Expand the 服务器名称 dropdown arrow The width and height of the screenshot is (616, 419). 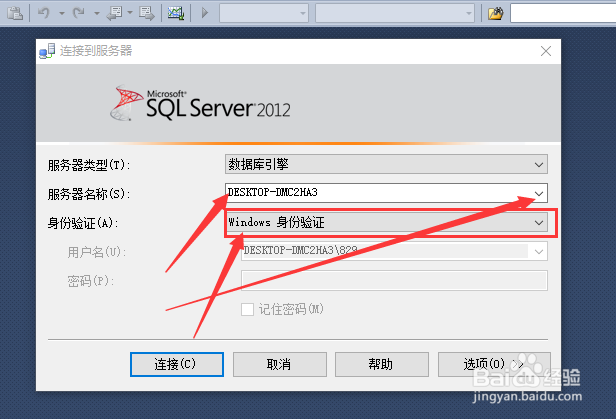point(539,193)
